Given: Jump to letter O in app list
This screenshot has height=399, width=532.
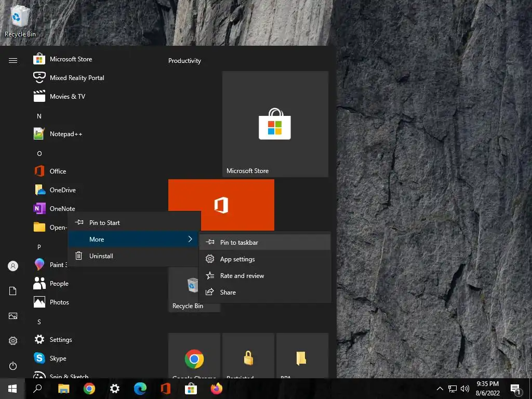Looking at the screenshot, I should pyautogui.click(x=39, y=153).
